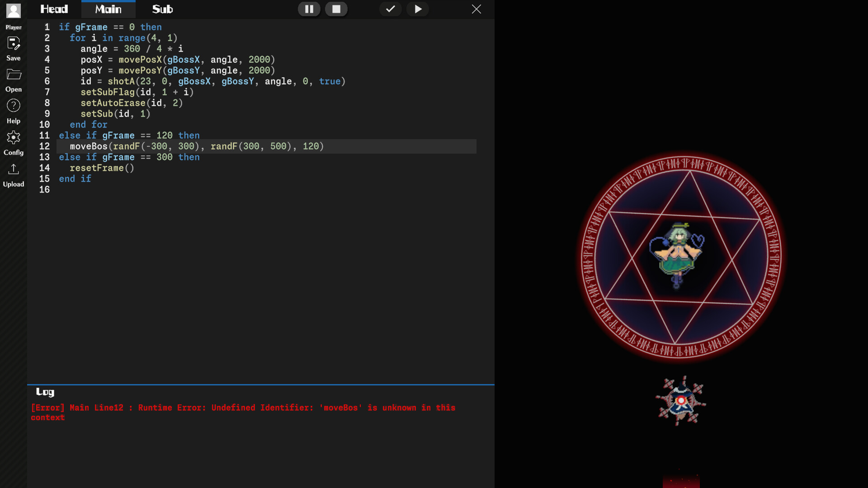Click the highlighted moveBos line 12
The image size is (868, 488).
click(197, 146)
